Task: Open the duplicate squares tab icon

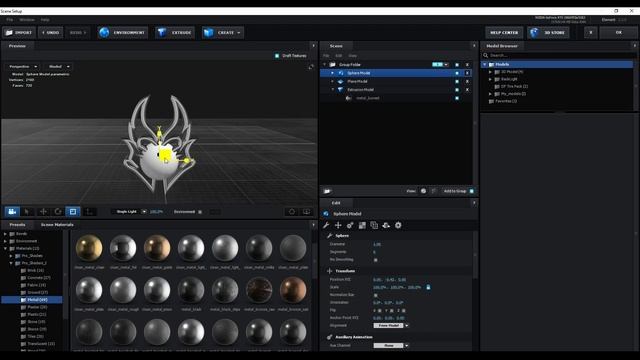Action: point(374,225)
